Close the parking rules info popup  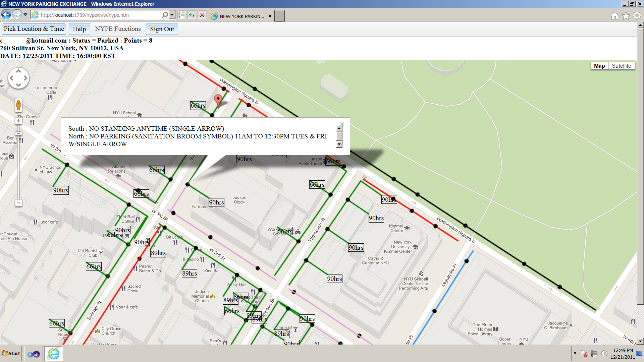pyautogui.click(x=342, y=124)
